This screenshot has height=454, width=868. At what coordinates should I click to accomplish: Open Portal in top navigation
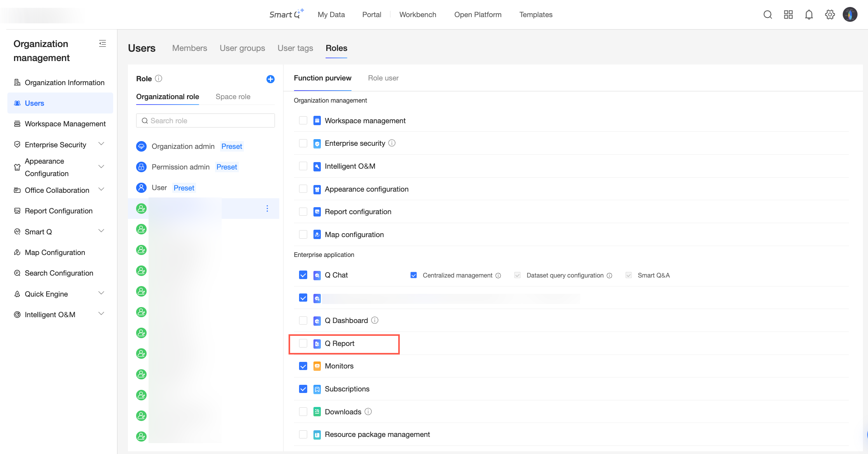coord(372,15)
